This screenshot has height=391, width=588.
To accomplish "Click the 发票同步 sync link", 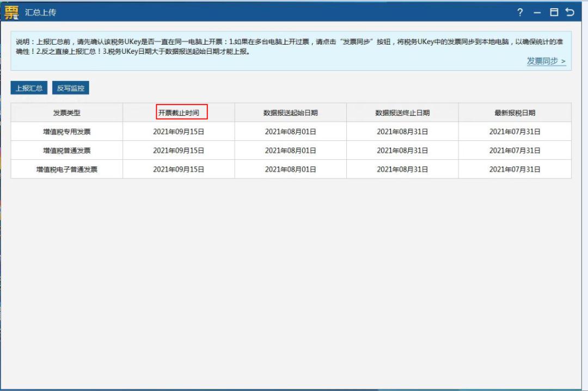I will click(x=546, y=62).
